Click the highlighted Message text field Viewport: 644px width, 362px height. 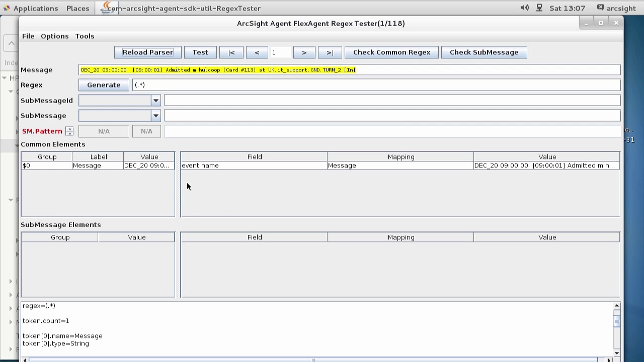pos(350,70)
